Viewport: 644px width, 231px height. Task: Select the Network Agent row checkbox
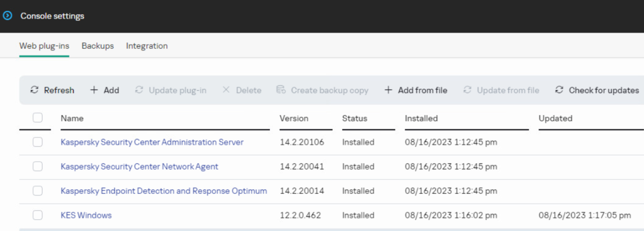click(x=38, y=167)
